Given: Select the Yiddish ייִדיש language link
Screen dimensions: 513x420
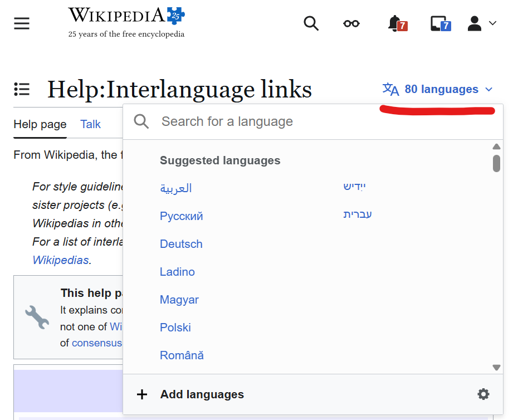Looking at the screenshot, I should click(354, 187).
